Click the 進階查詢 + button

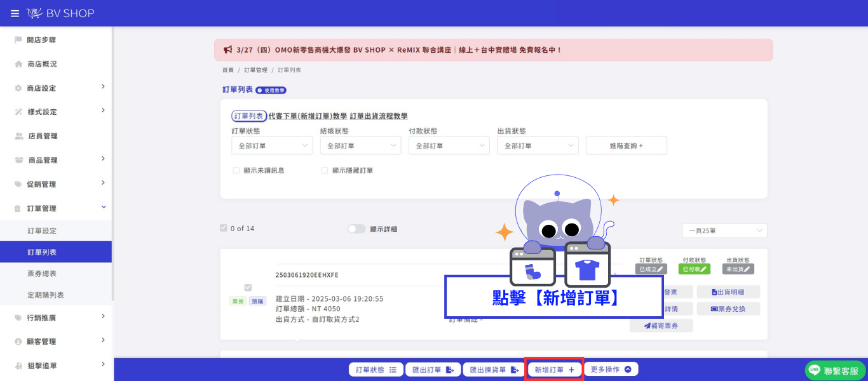click(627, 145)
